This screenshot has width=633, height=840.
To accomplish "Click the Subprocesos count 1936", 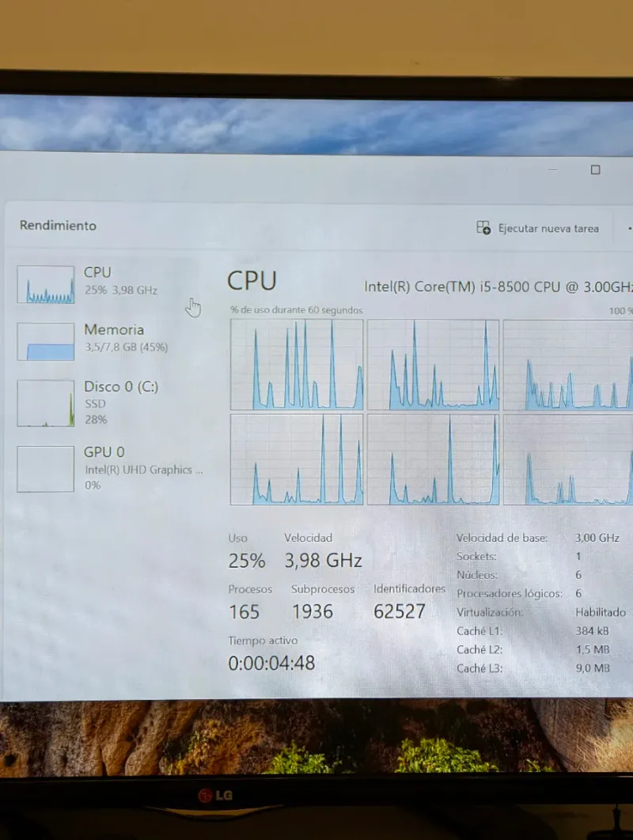I will 313,611.
